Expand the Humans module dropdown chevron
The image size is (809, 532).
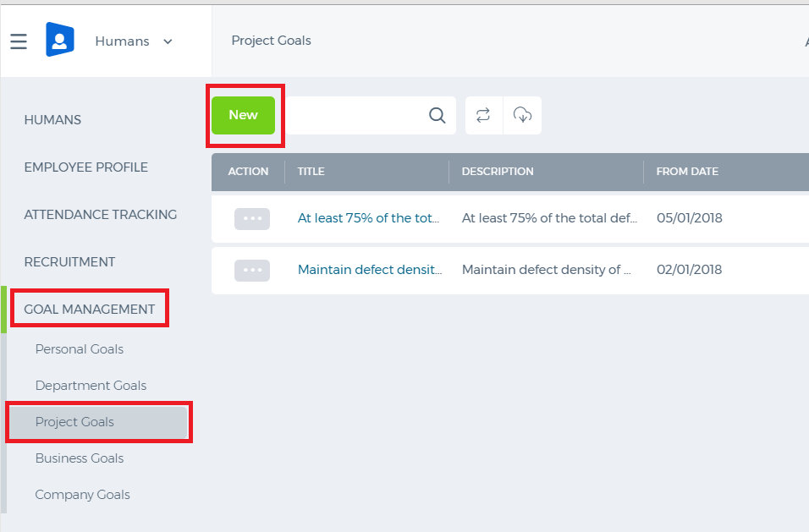pos(168,41)
